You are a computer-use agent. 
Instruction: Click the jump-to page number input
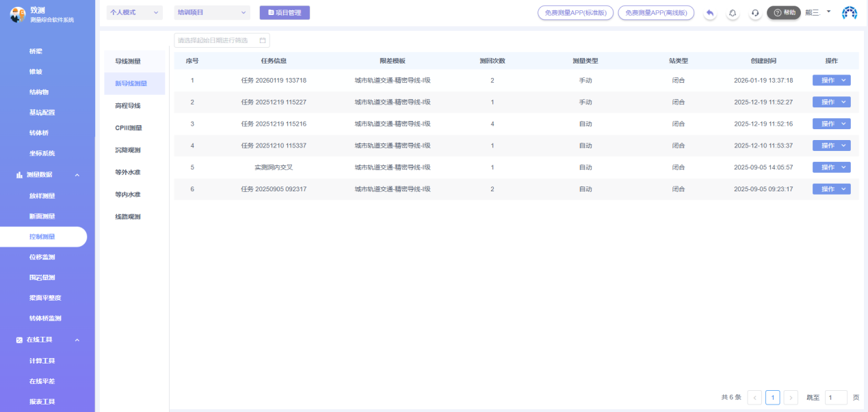[x=835, y=398]
